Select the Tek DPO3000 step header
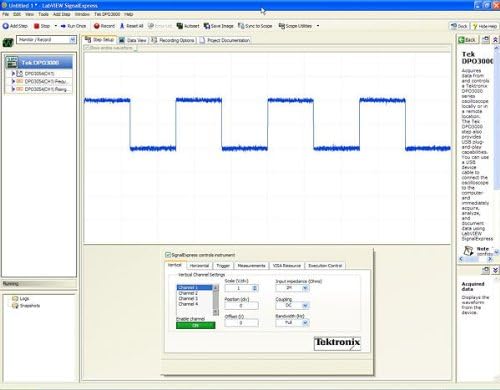Viewport: 500px width, 390px height. 39,62
